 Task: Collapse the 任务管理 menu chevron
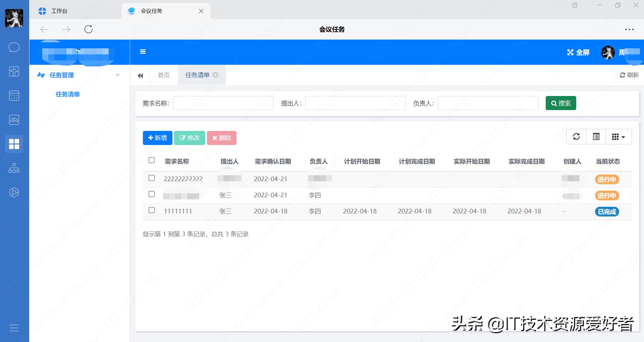point(117,75)
